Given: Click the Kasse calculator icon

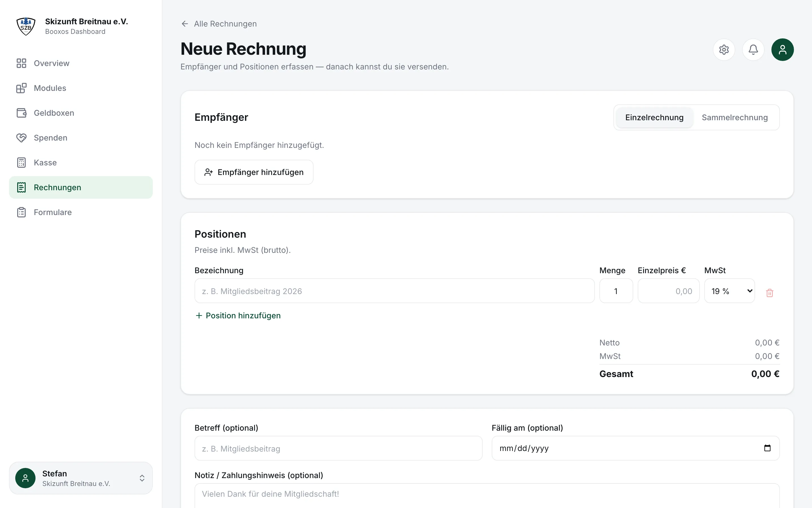Looking at the screenshot, I should click(21, 163).
